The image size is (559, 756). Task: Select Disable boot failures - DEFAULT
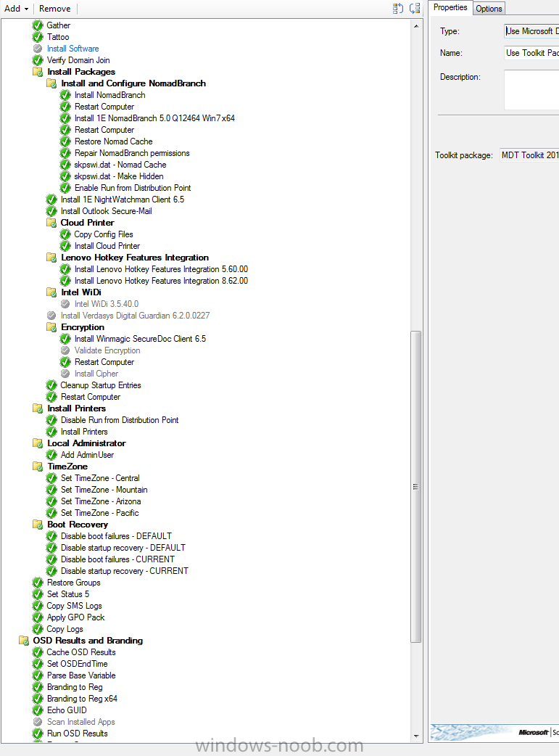(x=116, y=535)
